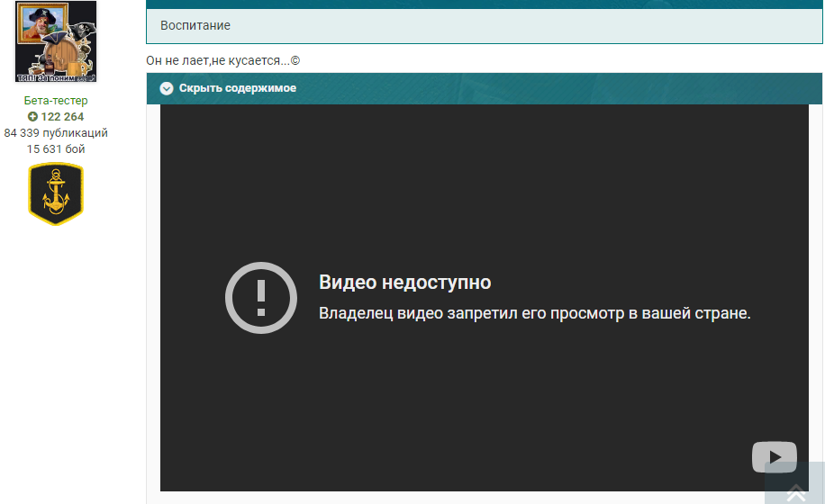Open the '84 339 публикаций' posts count
Viewport: 825px width, 504px height.
56,133
